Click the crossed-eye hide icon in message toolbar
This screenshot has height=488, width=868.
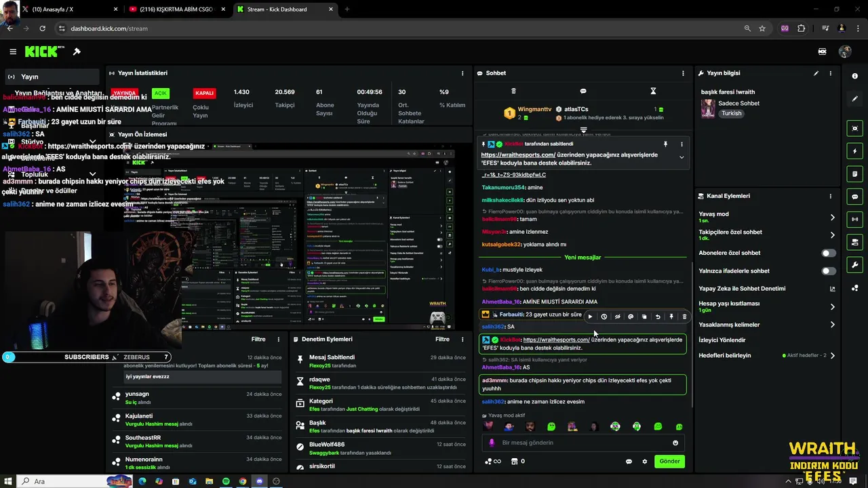pos(617,317)
